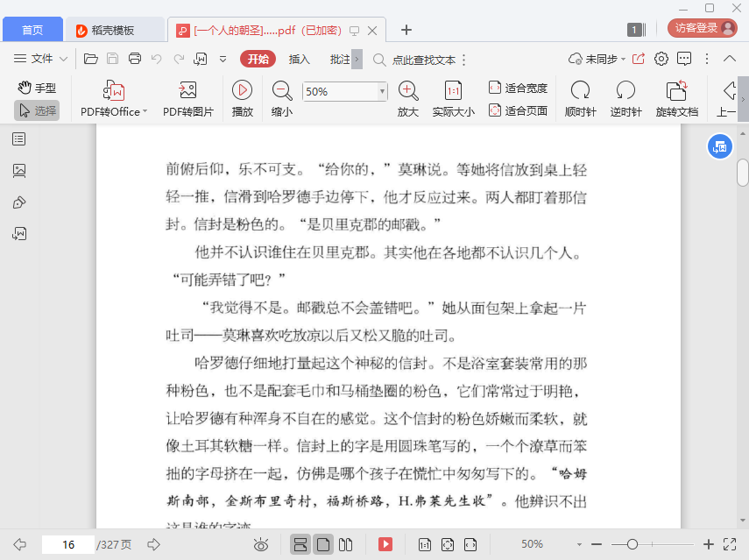Click 旋转文档 rotate document
The image size is (749, 560).
pyautogui.click(x=677, y=99)
